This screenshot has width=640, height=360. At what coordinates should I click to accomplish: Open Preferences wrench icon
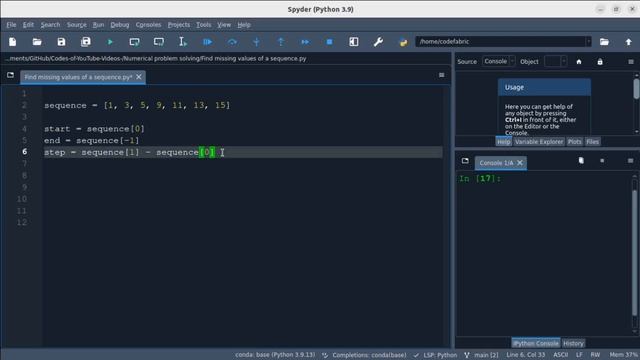pos(378,42)
